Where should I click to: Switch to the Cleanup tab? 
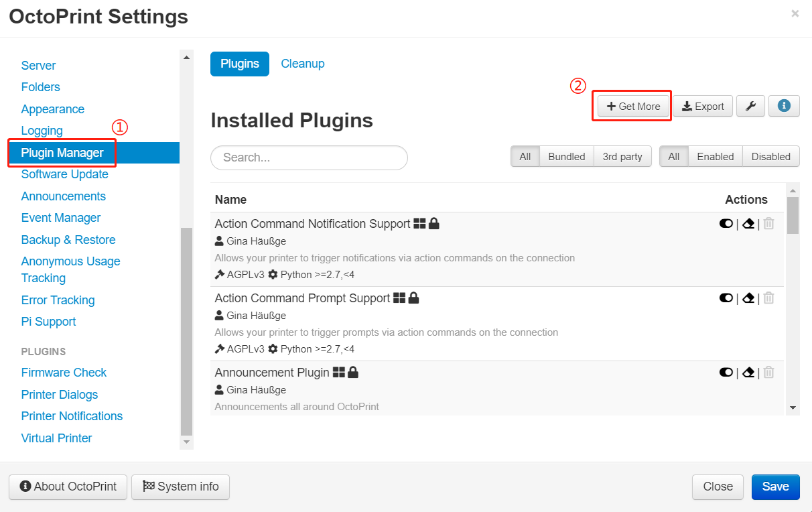(x=302, y=64)
